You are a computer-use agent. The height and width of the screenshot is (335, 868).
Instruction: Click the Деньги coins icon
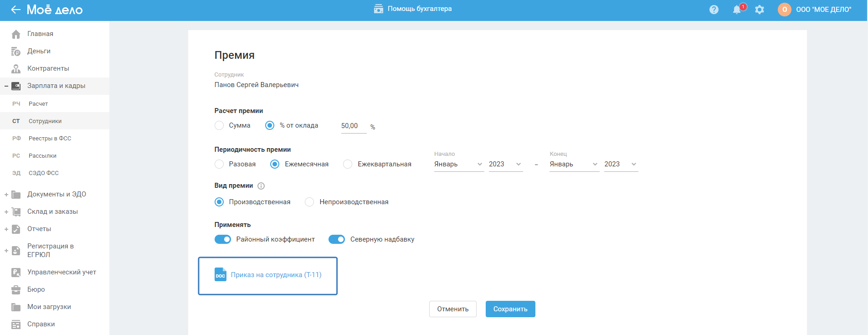[x=16, y=52]
